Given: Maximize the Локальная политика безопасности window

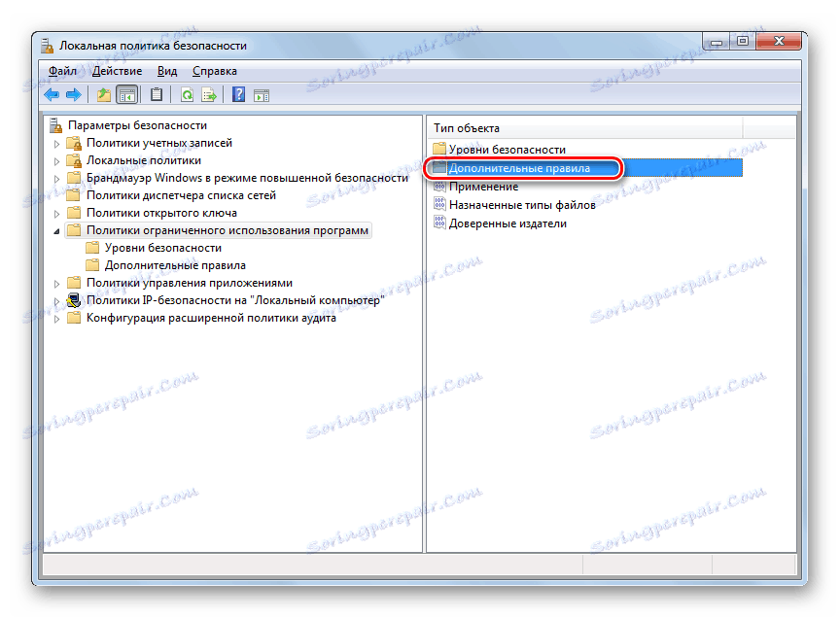Looking at the screenshot, I should pos(743,41).
